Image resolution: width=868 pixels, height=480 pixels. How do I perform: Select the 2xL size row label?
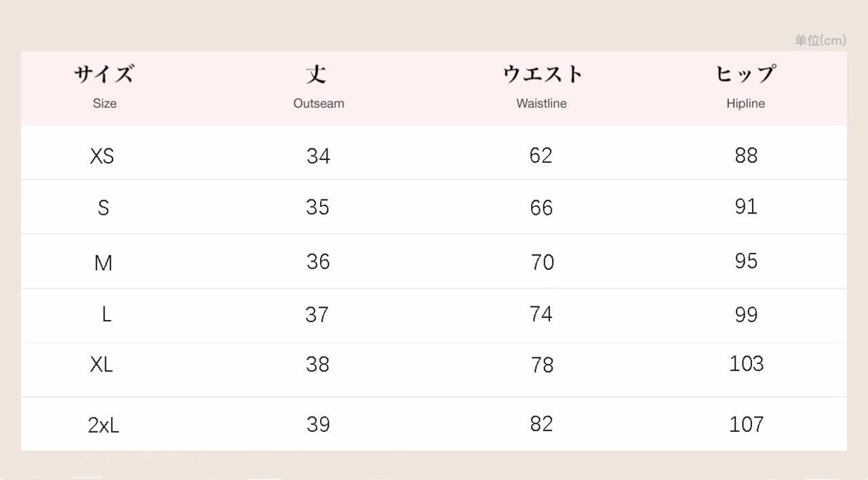click(103, 425)
